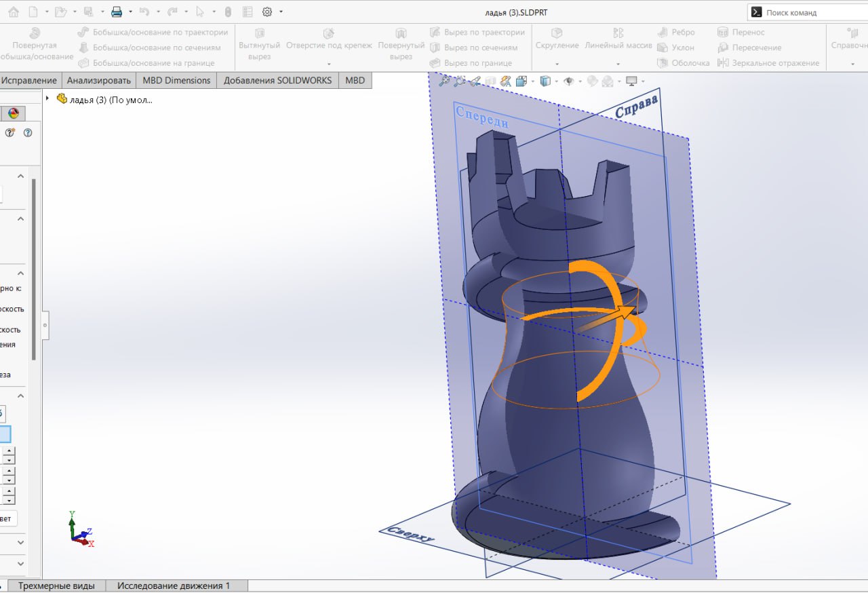Open a file with the folder icon

tap(60, 12)
